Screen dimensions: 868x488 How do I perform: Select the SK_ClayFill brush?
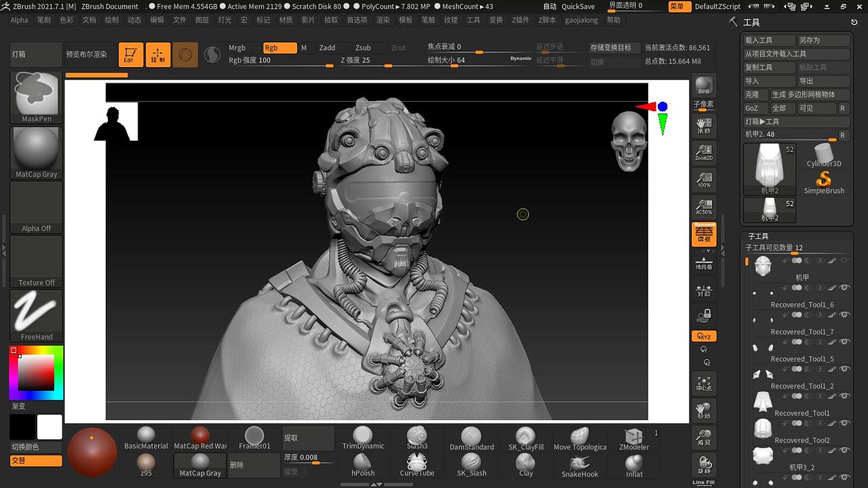click(526, 438)
